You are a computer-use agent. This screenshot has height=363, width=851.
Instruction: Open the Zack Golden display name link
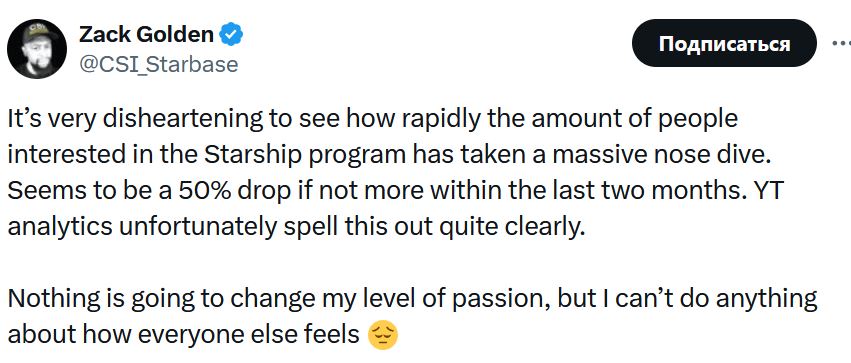coord(147,35)
